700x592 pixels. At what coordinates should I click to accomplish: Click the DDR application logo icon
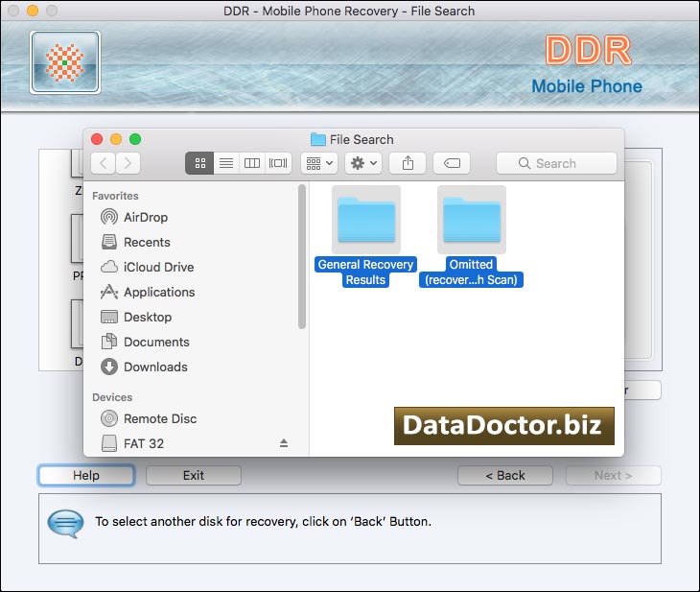[x=64, y=62]
